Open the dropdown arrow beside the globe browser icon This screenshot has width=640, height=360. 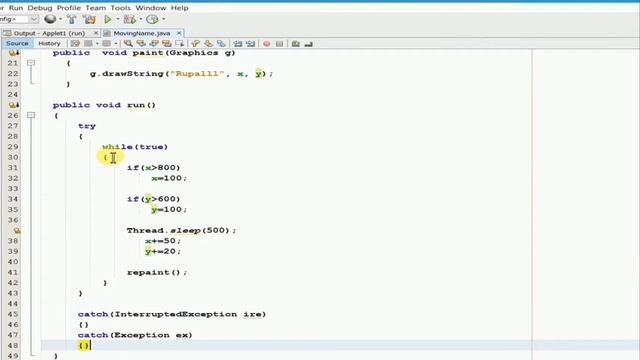tap(60, 19)
